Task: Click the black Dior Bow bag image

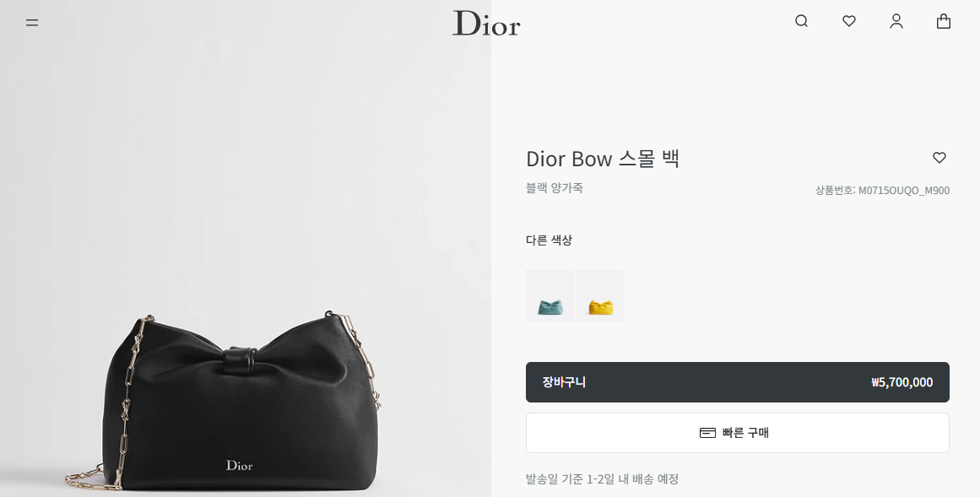Action: [241, 404]
